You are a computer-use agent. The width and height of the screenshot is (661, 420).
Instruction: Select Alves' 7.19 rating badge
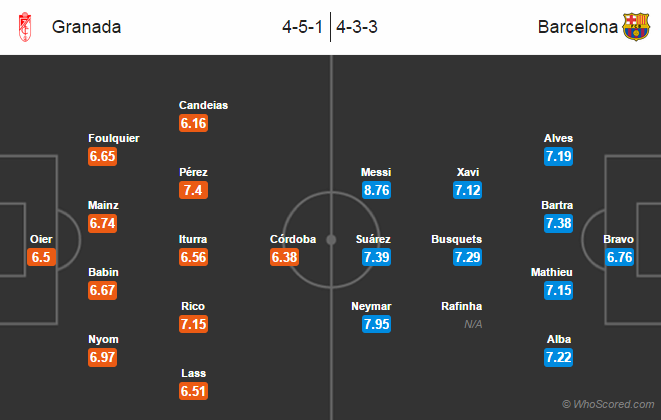(558, 156)
